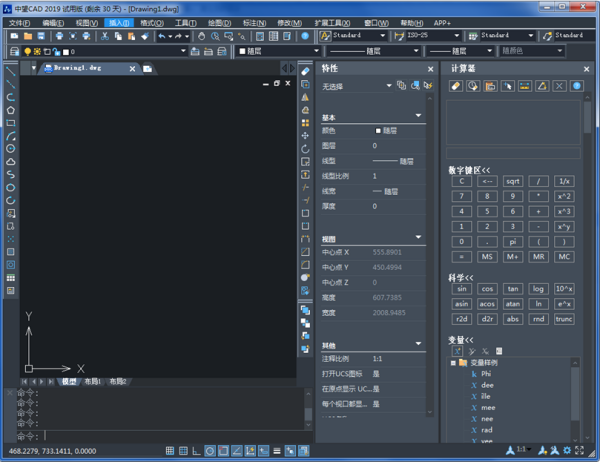Toggle the layer on/off lightbulb icon

[26, 51]
